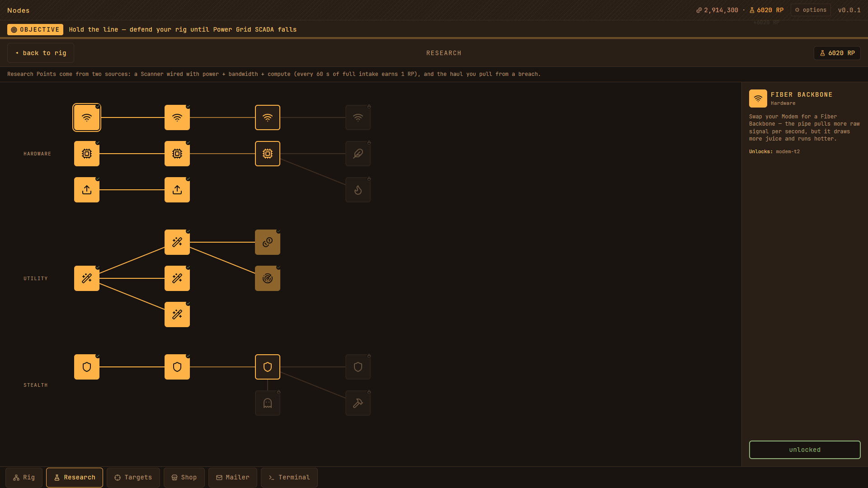This screenshot has width=868, height=488.
Task: Select the locked ghost stealth node
Action: [268, 403]
